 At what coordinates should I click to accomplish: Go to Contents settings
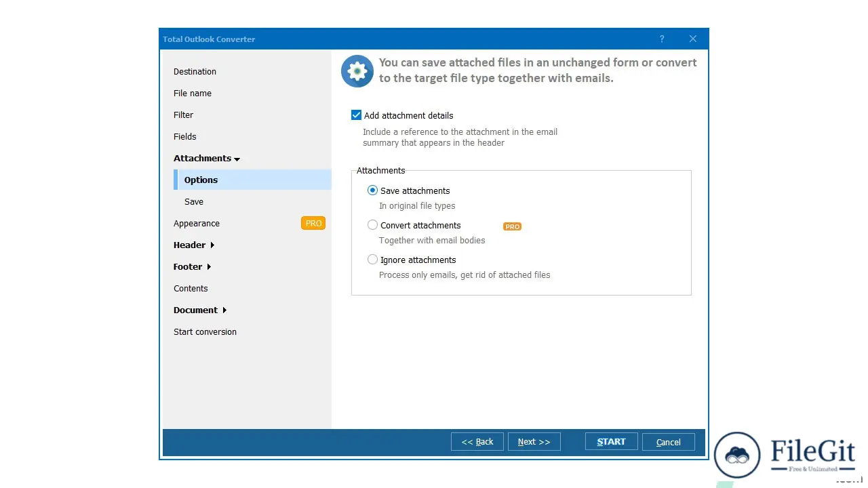pyautogui.click(x=191, y=288)
